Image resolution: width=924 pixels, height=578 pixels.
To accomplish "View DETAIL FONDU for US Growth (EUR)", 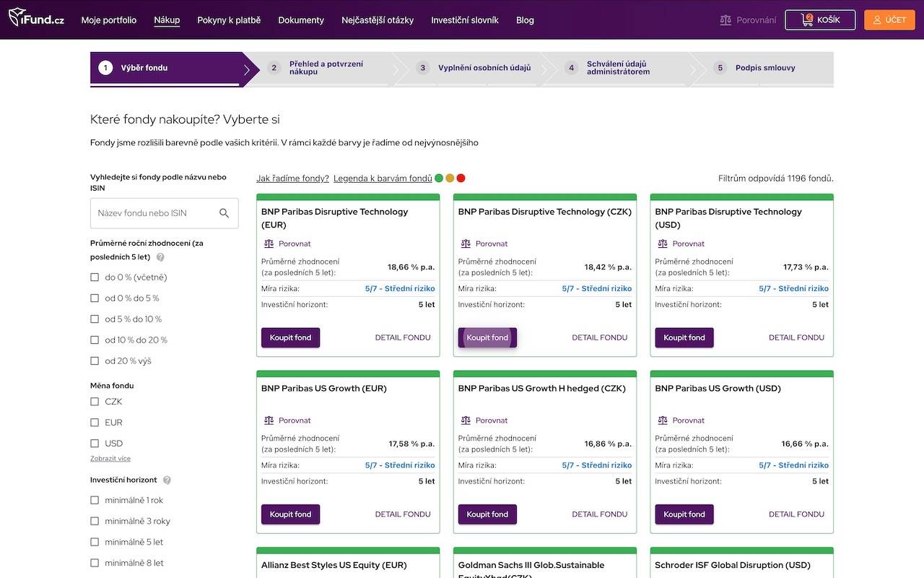I will coord(403,514).
